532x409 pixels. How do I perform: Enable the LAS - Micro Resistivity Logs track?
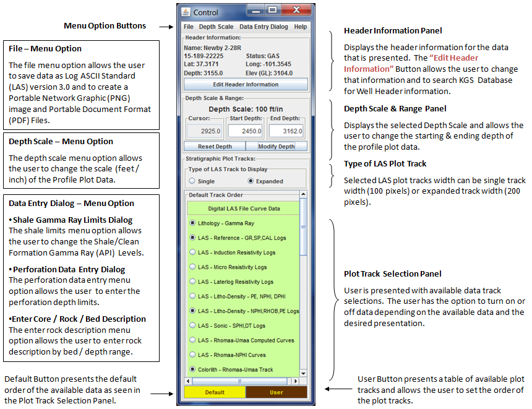(193, 267)
